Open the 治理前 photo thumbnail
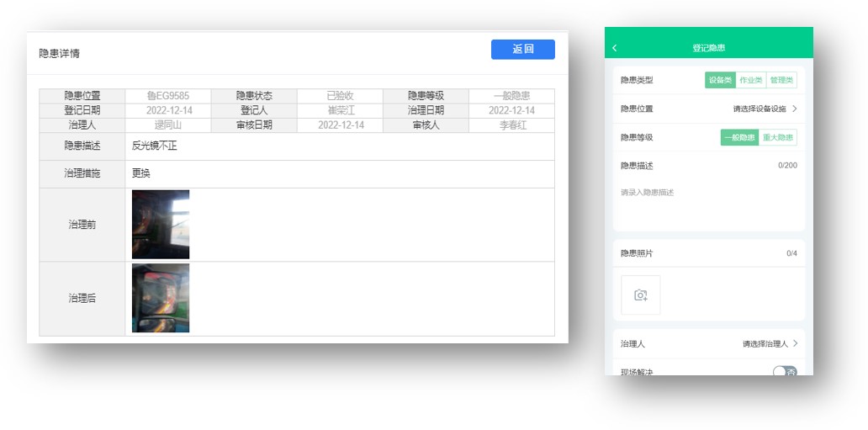Viewport: 868px width, 430px height. pos(161,224)
